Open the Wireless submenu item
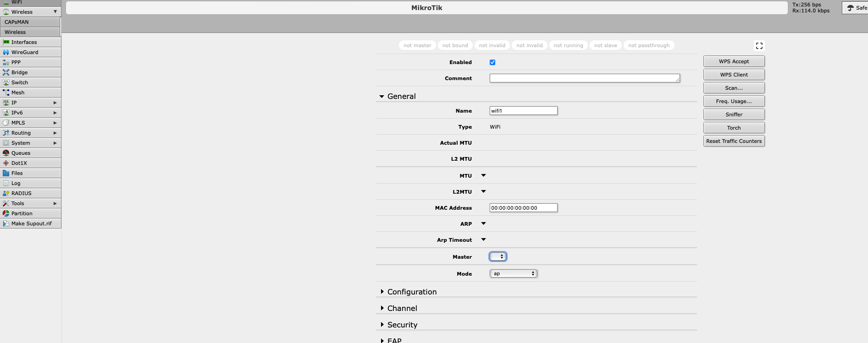 point(30,32)
